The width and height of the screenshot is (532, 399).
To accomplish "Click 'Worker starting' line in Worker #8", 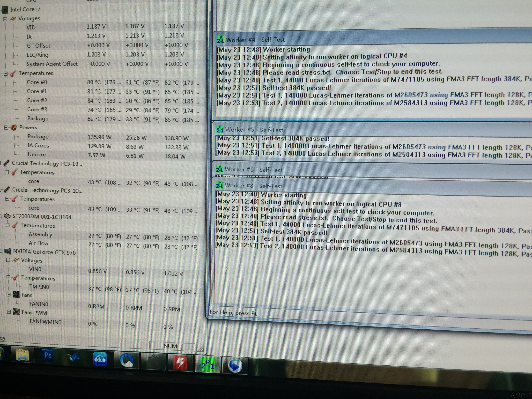I will coord(261,195).
